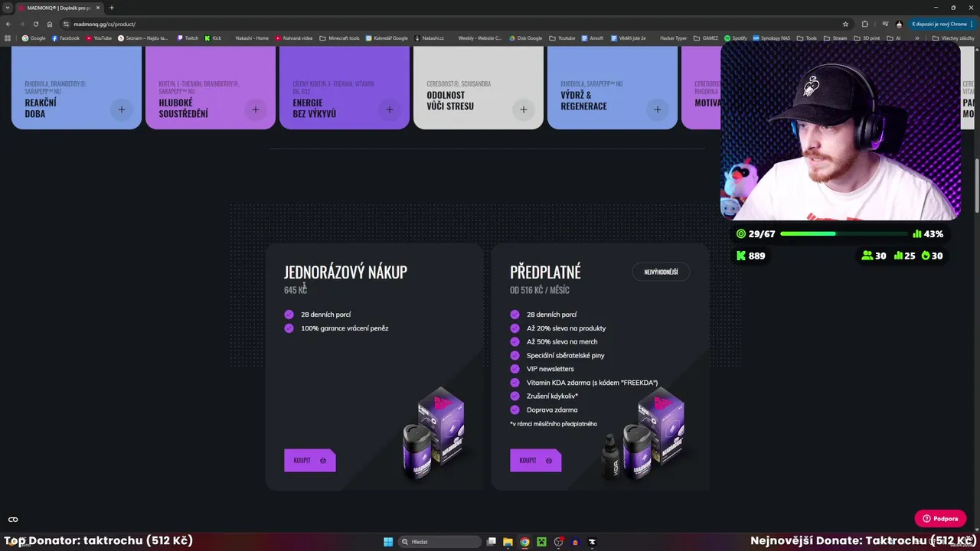The height and width of the screenshot is (551, 980).
Task: Open the Všechny záložky folder
Action: pos(952,38)
